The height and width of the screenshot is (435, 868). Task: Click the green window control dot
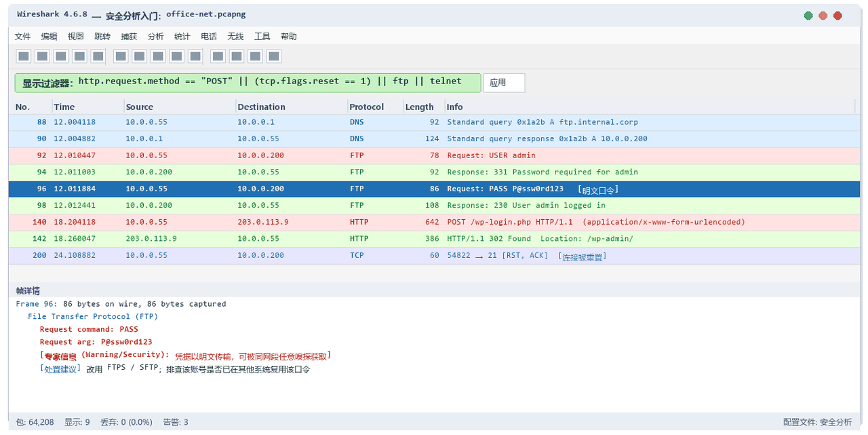click(808, 16)
